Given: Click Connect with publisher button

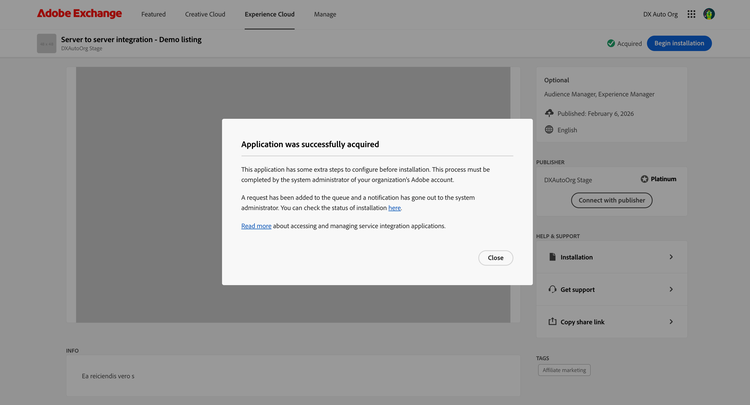Looking at the screenshot, I should coord(612,200).
